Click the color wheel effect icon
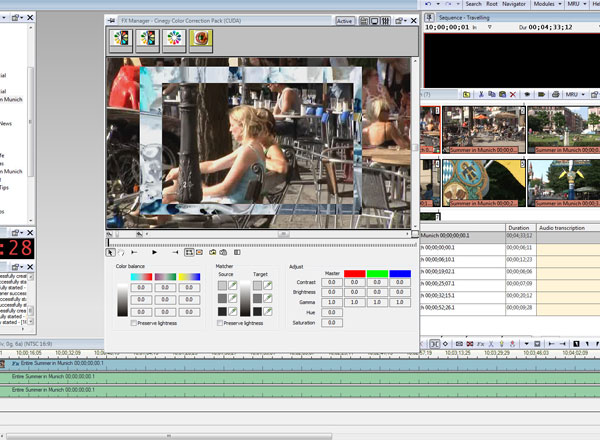 tap(175, 39)
